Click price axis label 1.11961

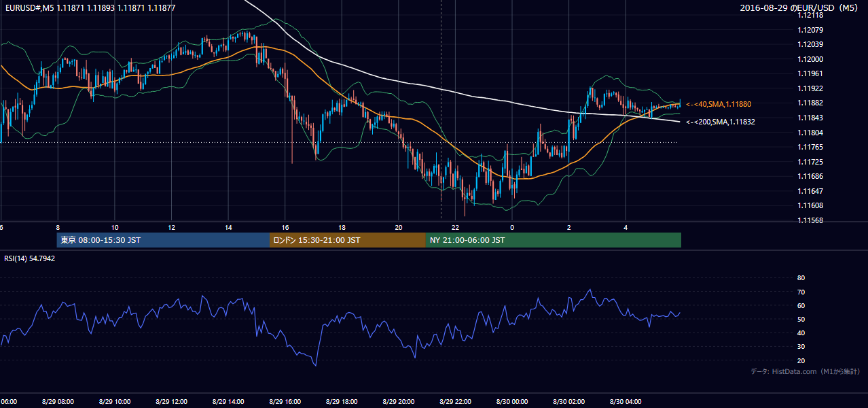[810, 73]
